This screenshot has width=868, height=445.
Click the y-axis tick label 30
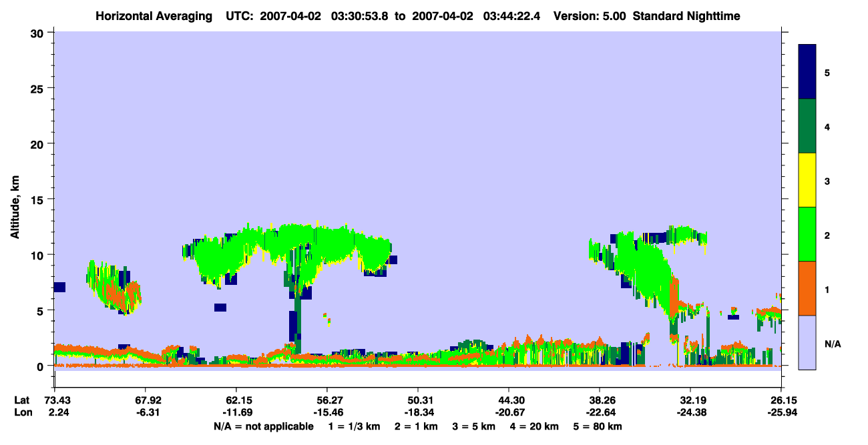[x=38, y=33]
